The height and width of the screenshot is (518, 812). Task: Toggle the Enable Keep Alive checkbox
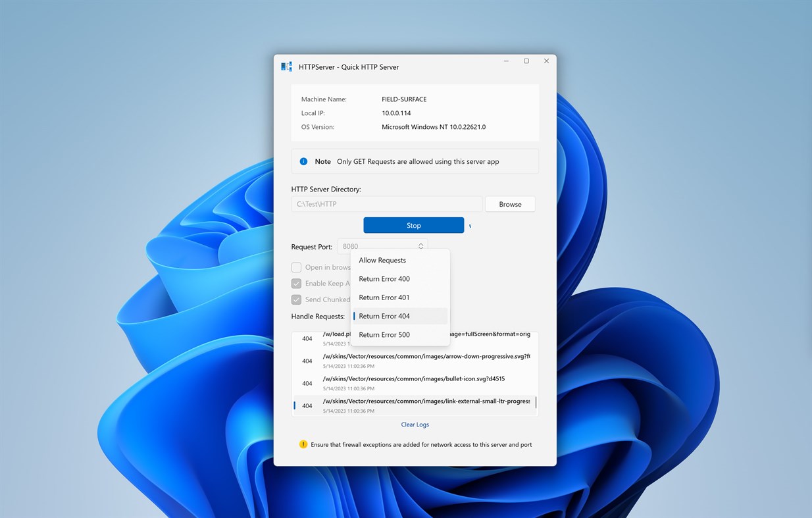click(x=297, y=284)
